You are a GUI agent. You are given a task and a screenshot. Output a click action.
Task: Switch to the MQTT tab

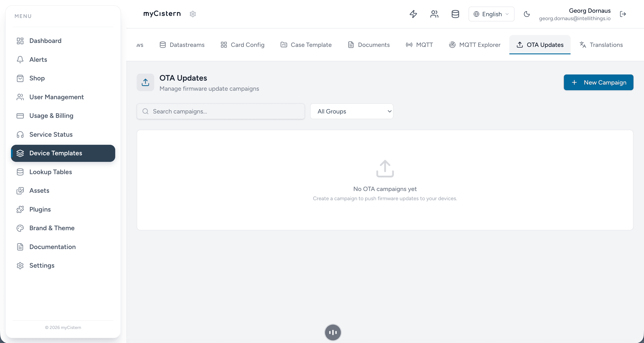[419, 45]
